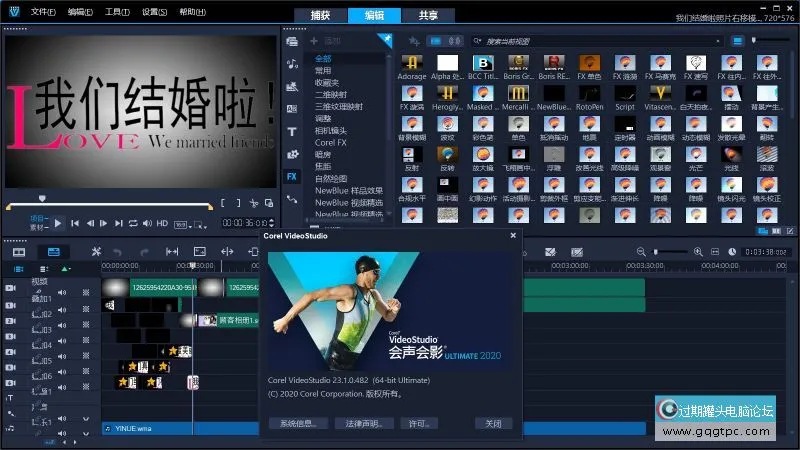Screen dimensions: 800x450
Task: Click the scissors split clip icon
Action: 254,203
